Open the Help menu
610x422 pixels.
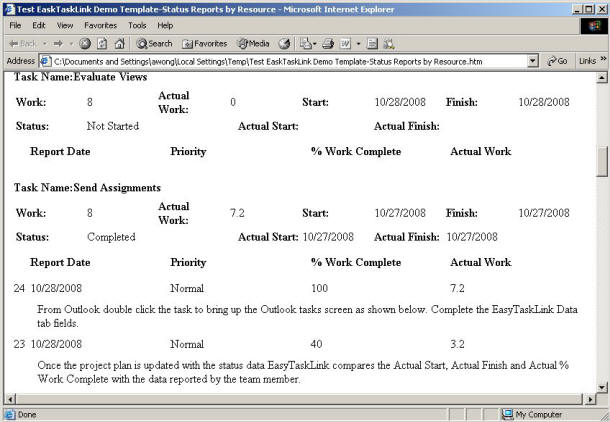tap(165, 25)
